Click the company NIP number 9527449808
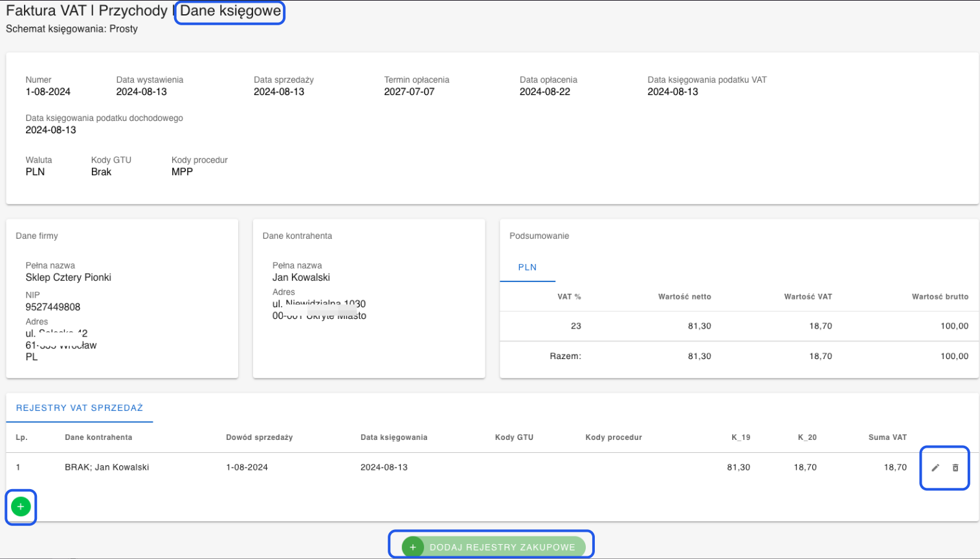The width and height of the screenshot is (980, 559). pyautogui.click(x=53, y=307)
